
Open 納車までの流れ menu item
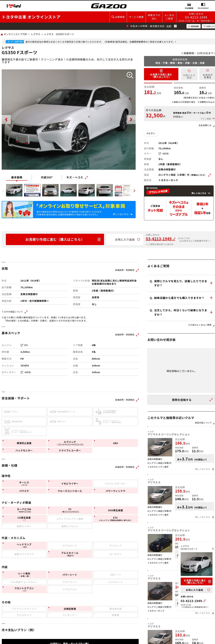coord(154,17)
